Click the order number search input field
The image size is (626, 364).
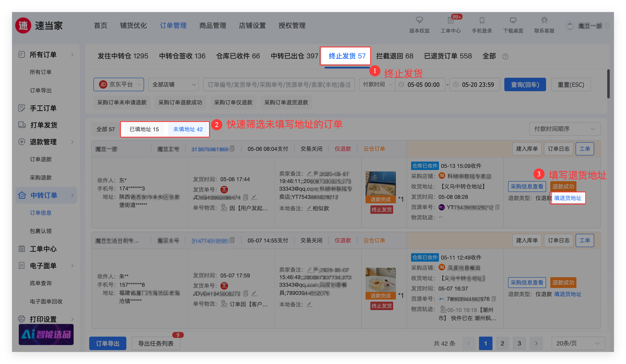279,85
